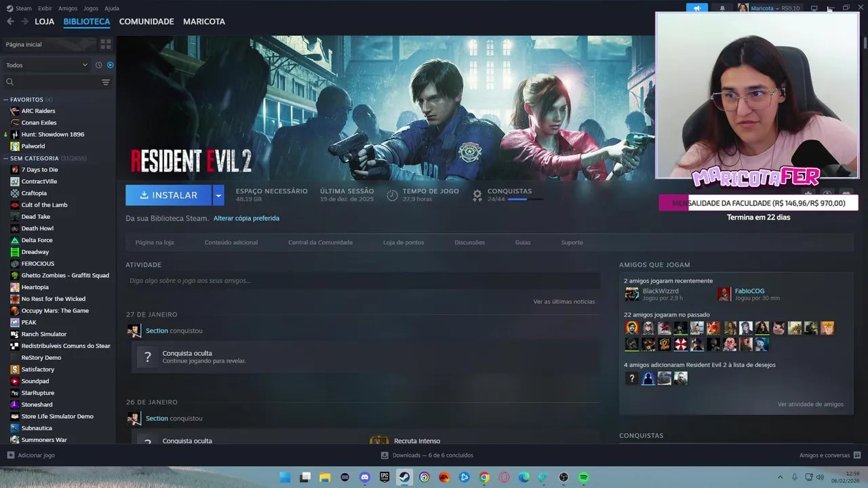Open the collections grid view icon
This screenshot has width=868, height=488.
(x=106, y=44)
